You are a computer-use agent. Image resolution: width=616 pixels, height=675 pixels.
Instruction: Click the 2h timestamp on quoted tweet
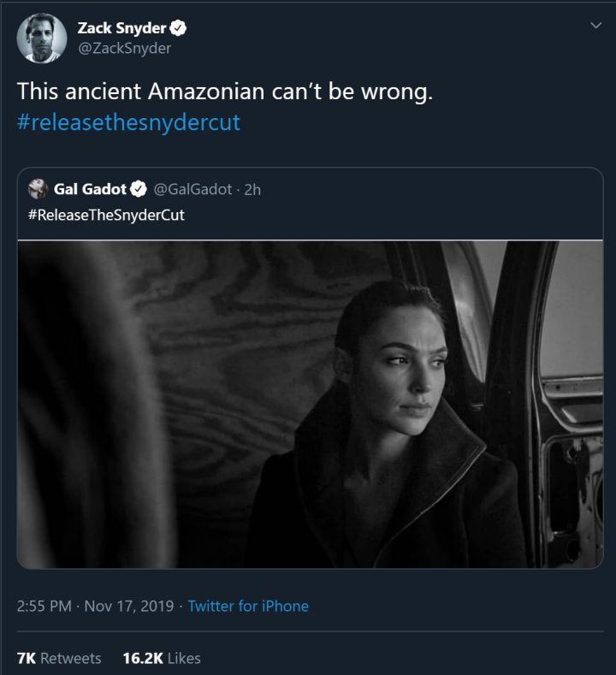point(252,189)
